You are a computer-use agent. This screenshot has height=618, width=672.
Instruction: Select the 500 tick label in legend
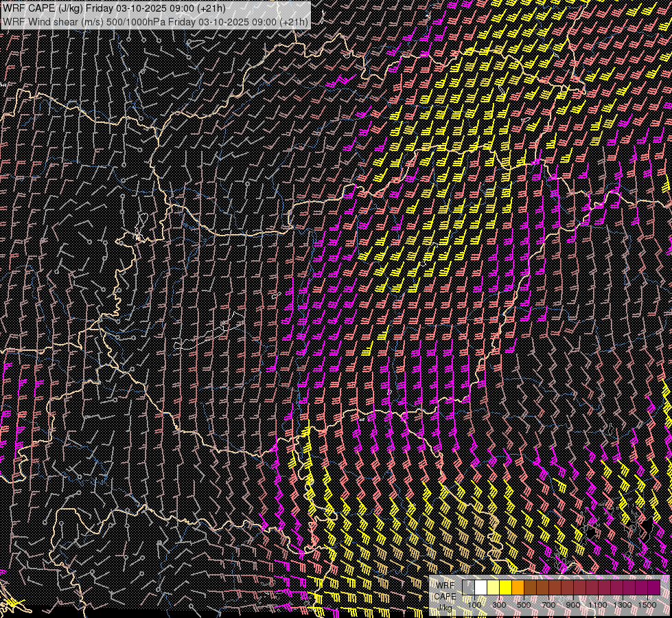pyautogui.click(x=524, y=604)
